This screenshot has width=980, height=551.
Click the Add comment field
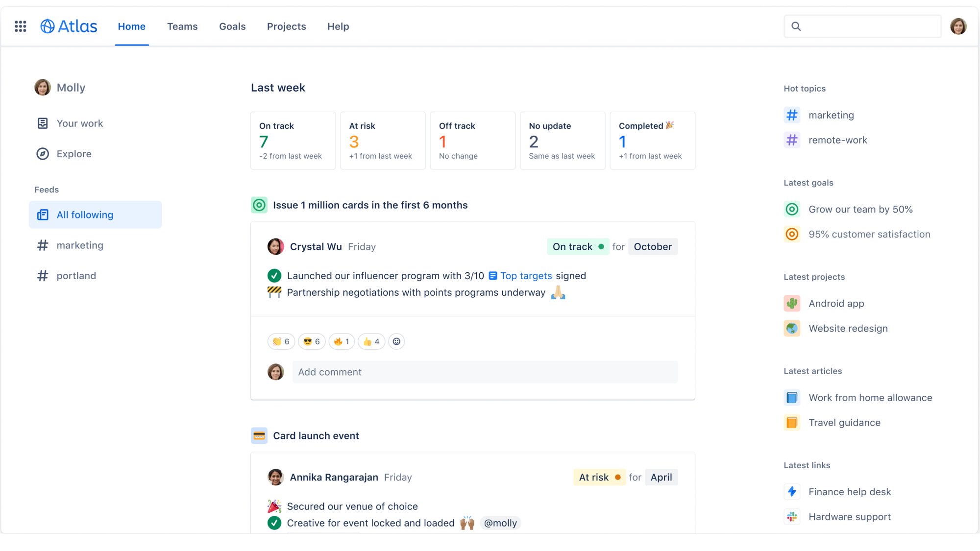[485, 372]
